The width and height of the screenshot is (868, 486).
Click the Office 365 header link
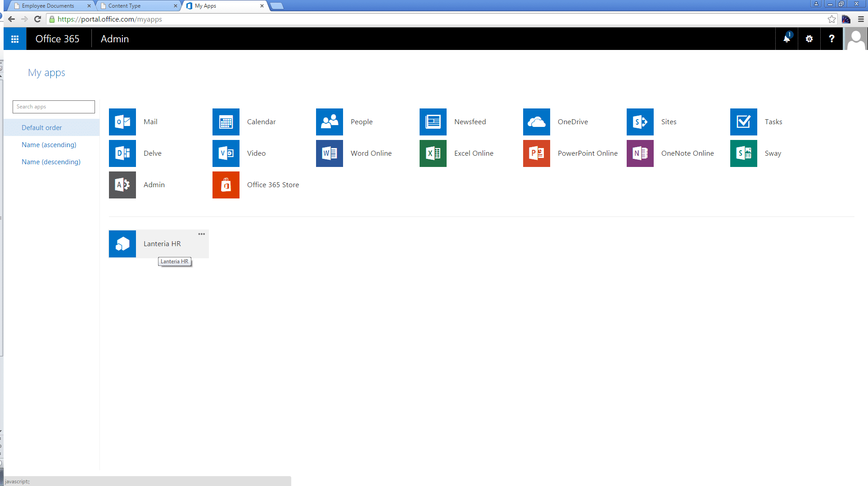pos(57,39)
